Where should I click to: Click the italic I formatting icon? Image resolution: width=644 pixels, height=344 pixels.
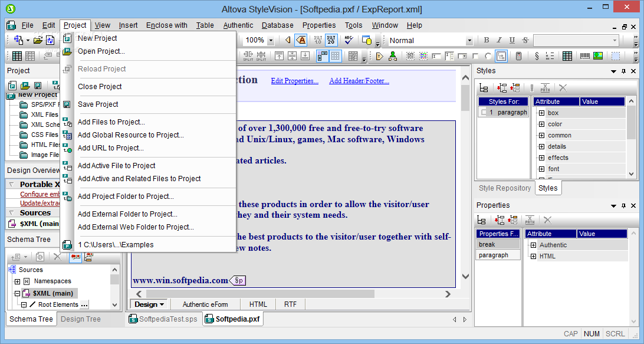pos(499,40)
